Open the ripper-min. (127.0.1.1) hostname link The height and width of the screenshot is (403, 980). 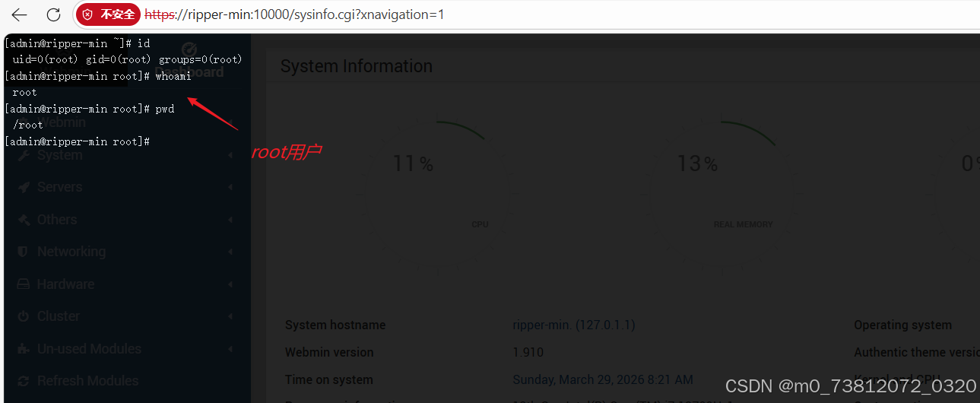coord(574,325)
